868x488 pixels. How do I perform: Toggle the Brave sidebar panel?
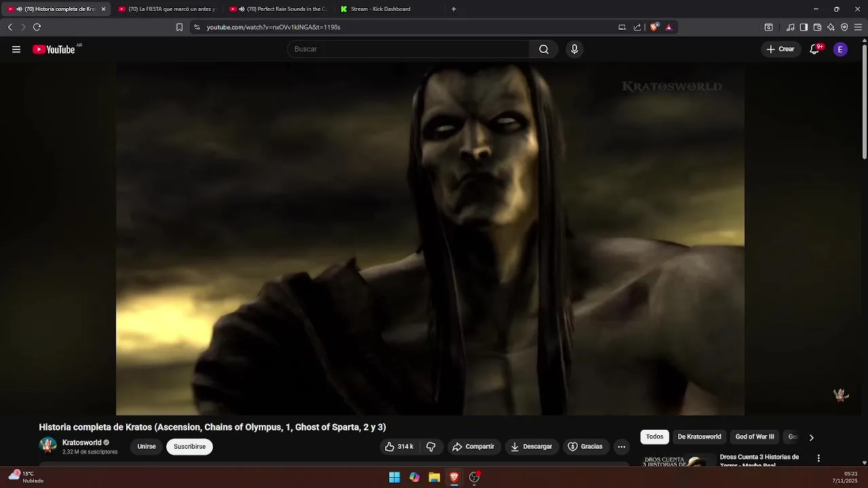click(804, 27)
